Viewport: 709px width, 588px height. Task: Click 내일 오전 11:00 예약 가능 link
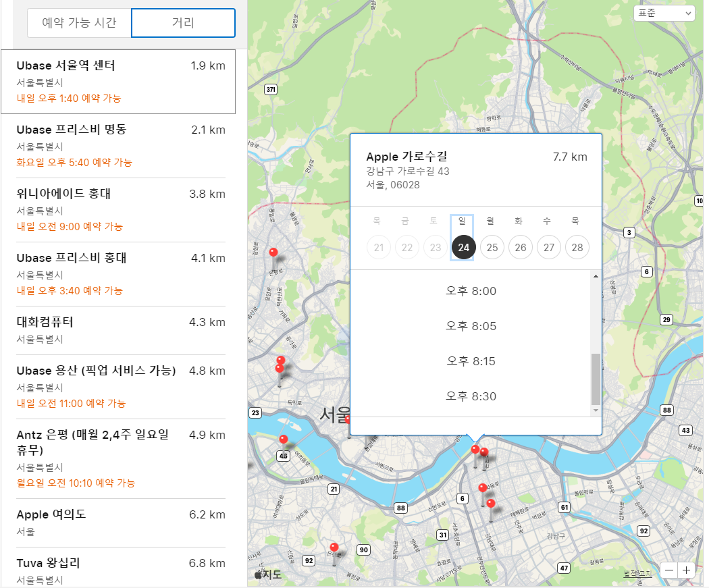click(71, 403)
